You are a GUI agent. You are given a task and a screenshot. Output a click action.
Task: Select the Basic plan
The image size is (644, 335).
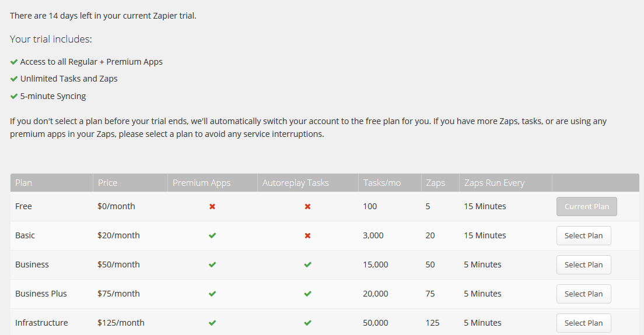coord(583,236)
